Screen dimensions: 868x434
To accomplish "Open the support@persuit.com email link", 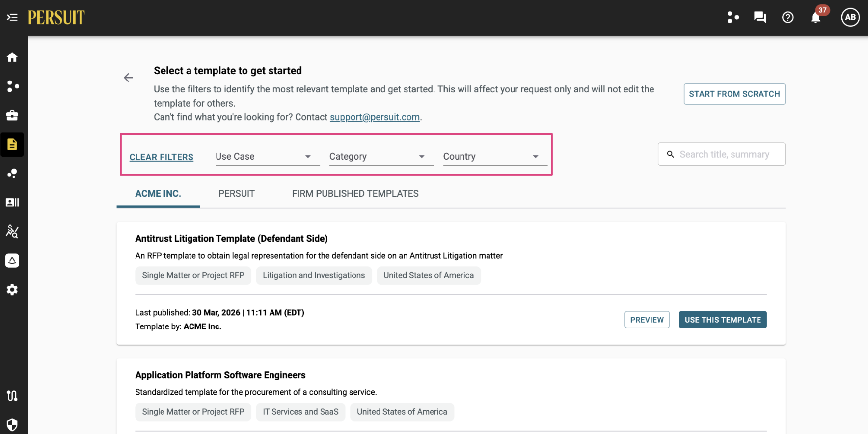I will coord(375,117).
